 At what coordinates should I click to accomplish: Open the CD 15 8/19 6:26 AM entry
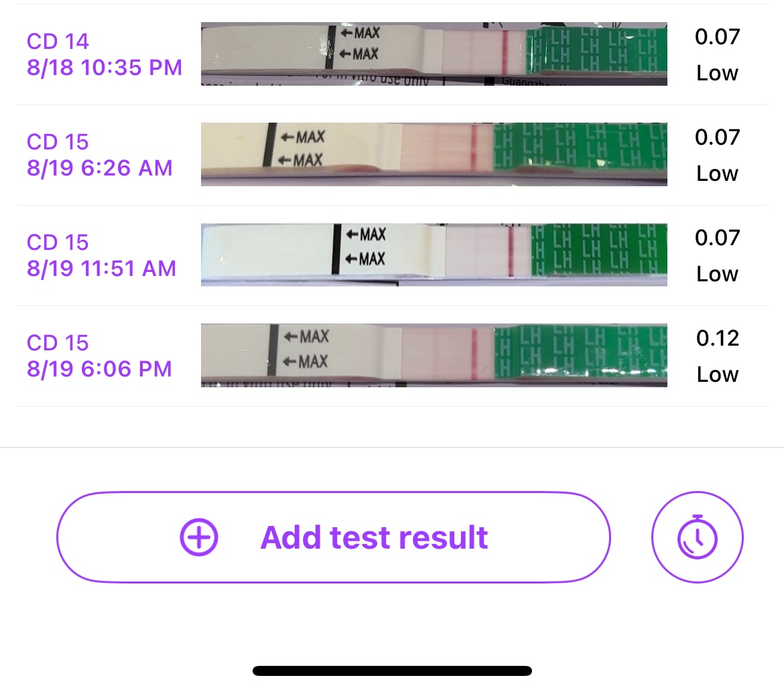point(100,155)
